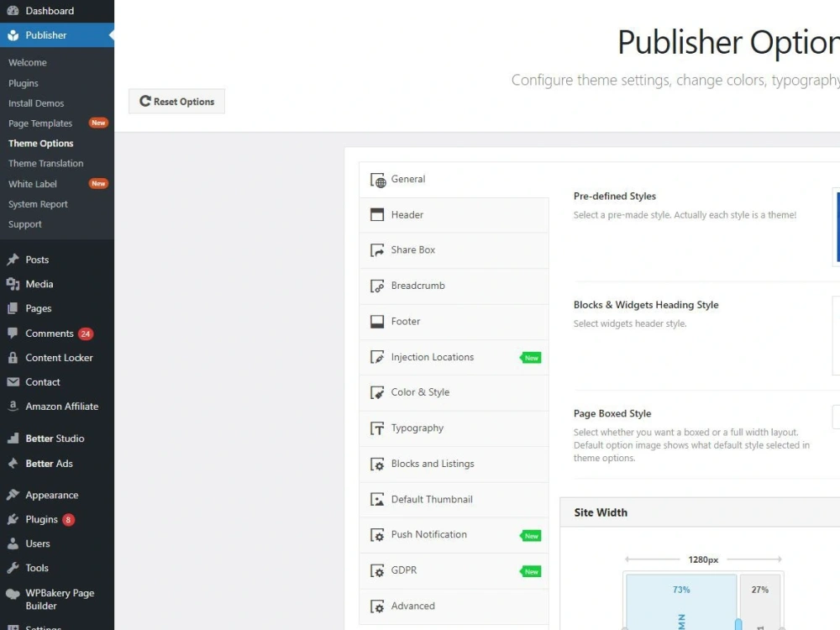Click the Comments bubble icon
Screen dimensions: 840x630
(x=13, y=333)
